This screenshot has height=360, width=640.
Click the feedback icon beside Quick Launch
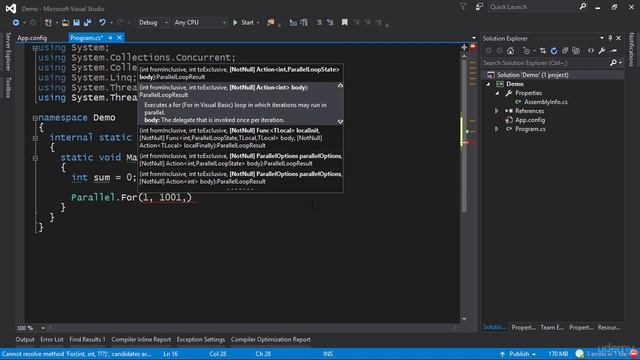(x=479, y=7)
